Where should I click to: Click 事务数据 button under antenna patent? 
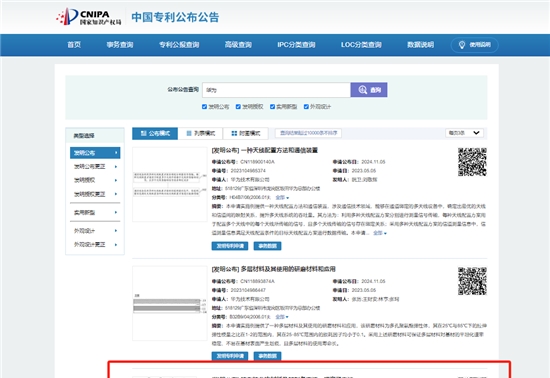(267, 246)
